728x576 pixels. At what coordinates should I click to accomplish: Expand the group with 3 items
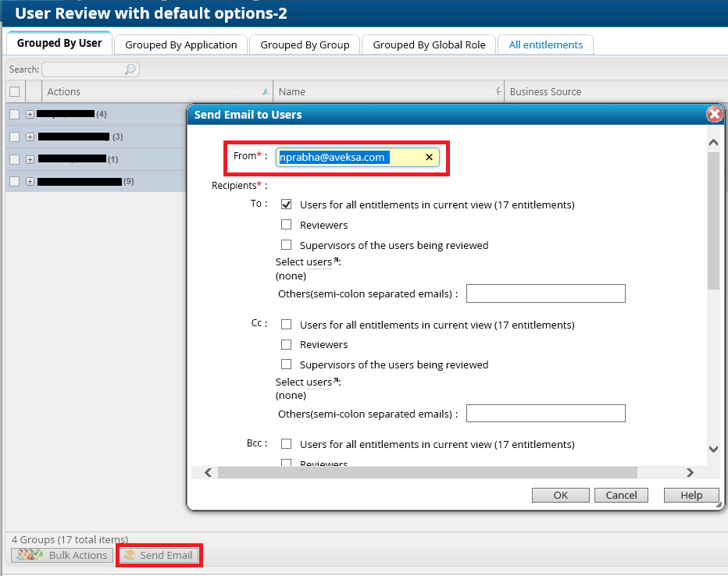tap(30, 137)
